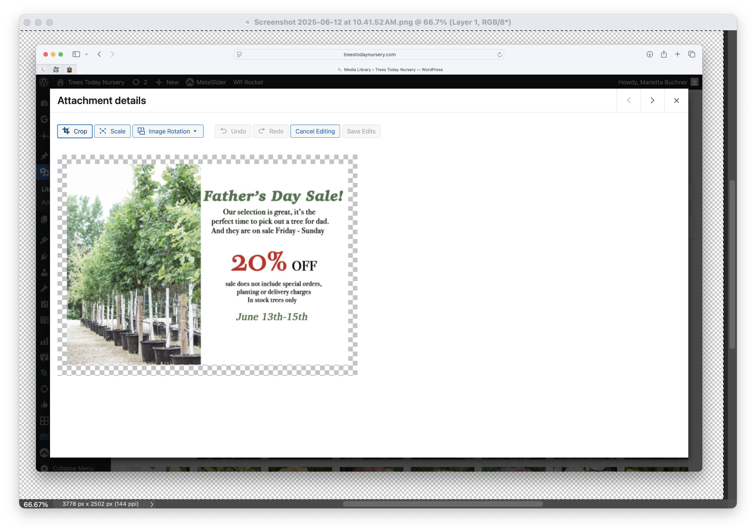Open MetaSlider in admin bar
This screenshot has width=756, height=532.
point(206,82)
